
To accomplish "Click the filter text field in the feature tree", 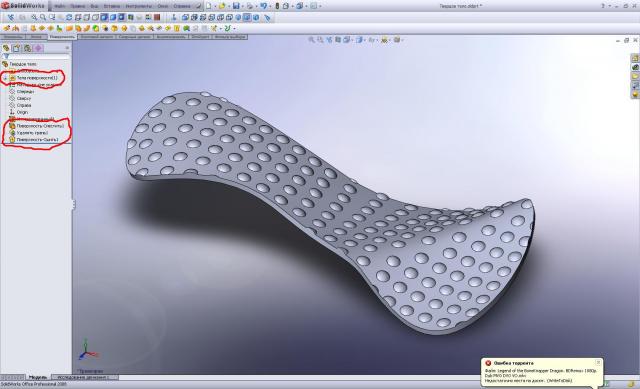I will [39, 56].
